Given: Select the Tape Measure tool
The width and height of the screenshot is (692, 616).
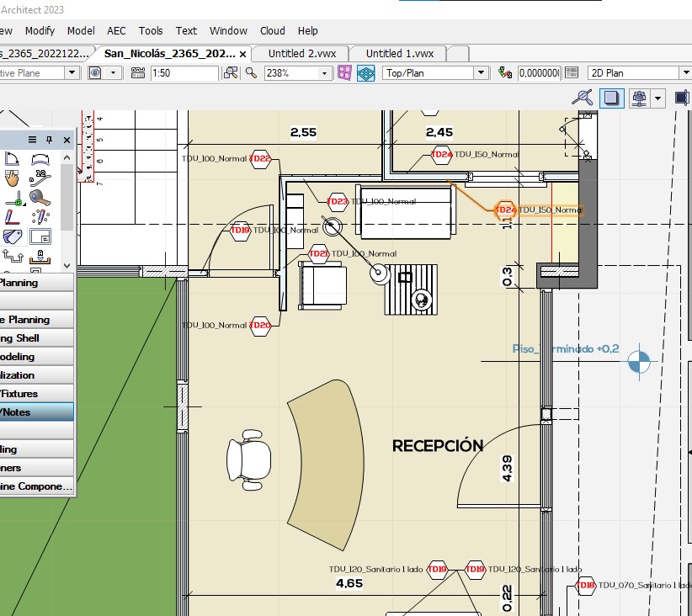Looking at the screenshot, I should tap(39, 198).
